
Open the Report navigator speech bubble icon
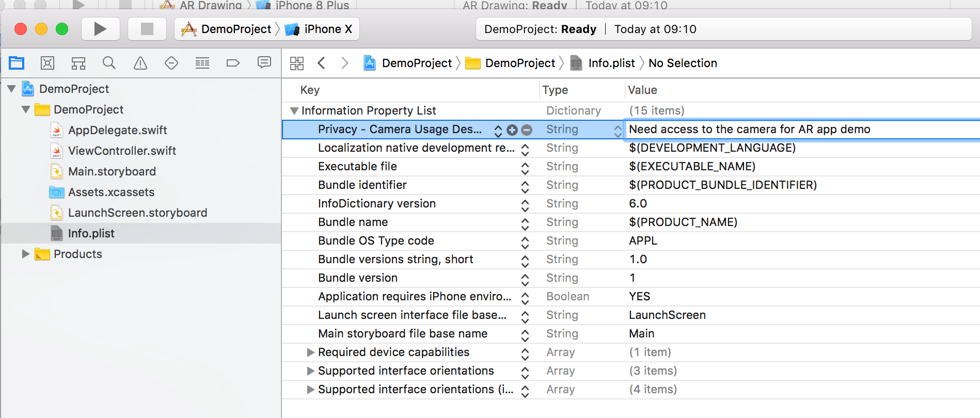[264, 63]
